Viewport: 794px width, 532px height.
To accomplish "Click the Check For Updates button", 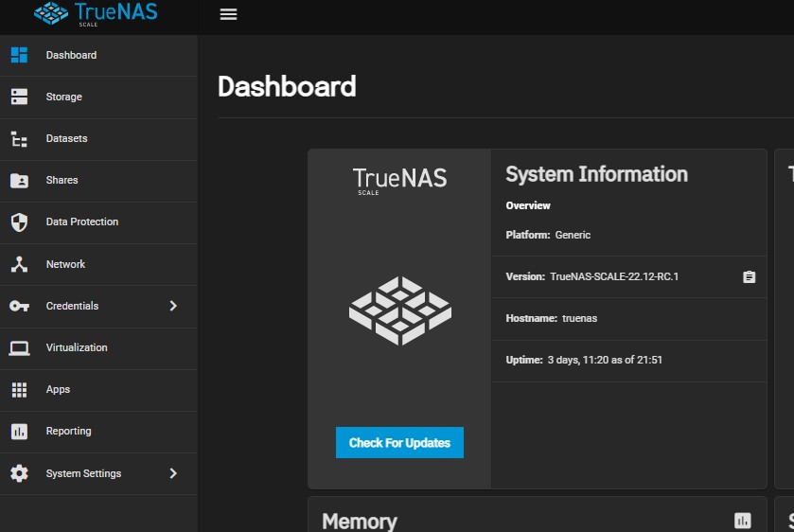I will coord(399,442).
